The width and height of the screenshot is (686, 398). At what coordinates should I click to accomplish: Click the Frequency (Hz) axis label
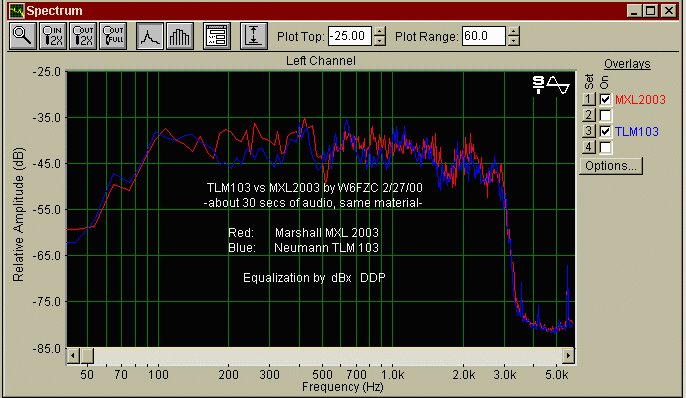[x=343, y=387]
